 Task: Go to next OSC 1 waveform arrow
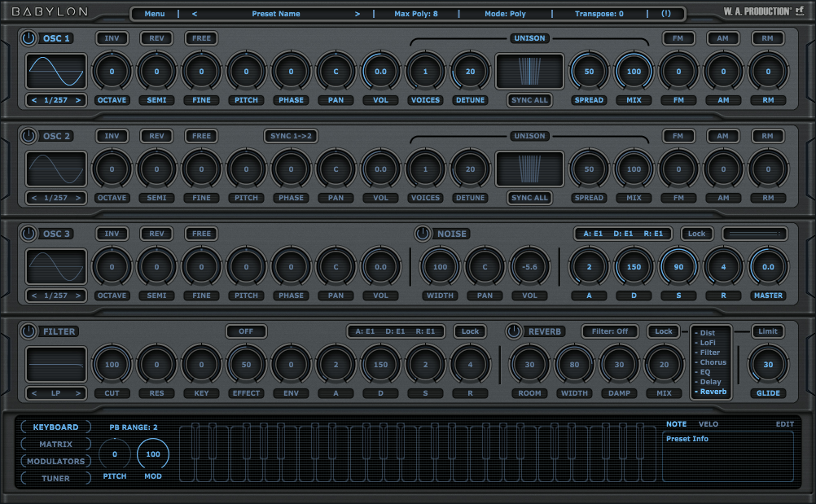78,100
